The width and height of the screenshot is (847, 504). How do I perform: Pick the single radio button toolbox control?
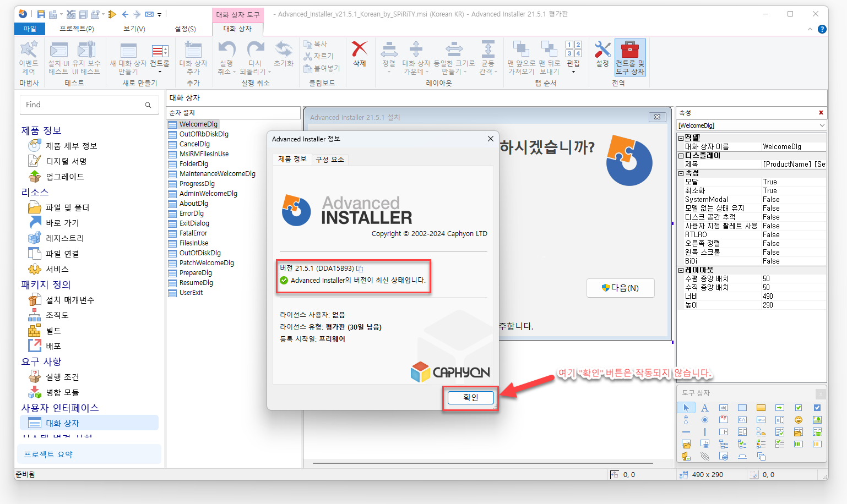click(705, 420)
